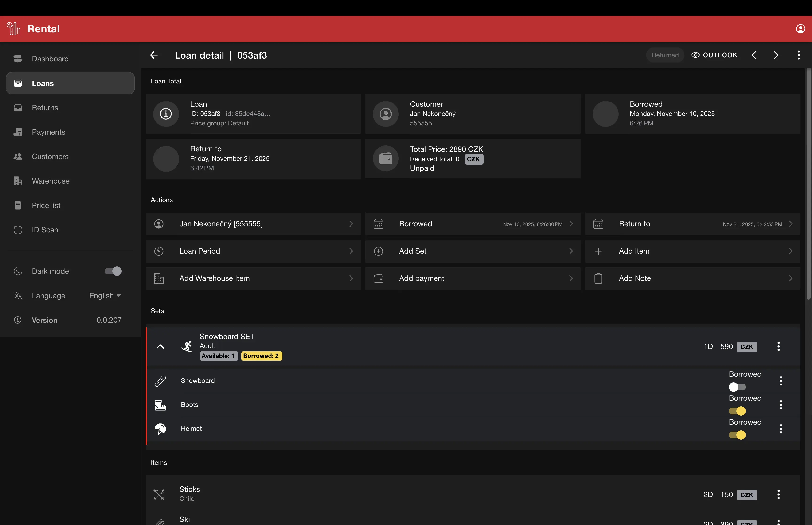Viewport: 812px width, 525px height.
Task: Open the Language dropdown showing English
Action: coord(105,296)
